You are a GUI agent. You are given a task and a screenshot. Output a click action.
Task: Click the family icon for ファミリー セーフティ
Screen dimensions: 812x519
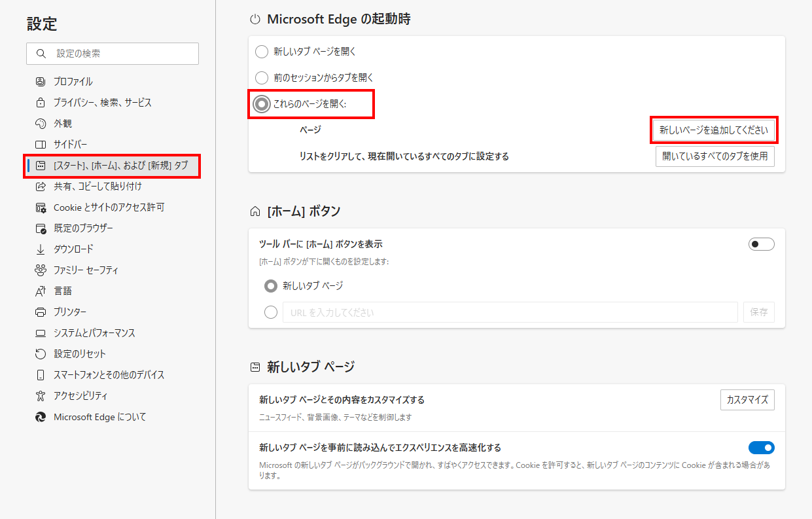coord(41,270)
